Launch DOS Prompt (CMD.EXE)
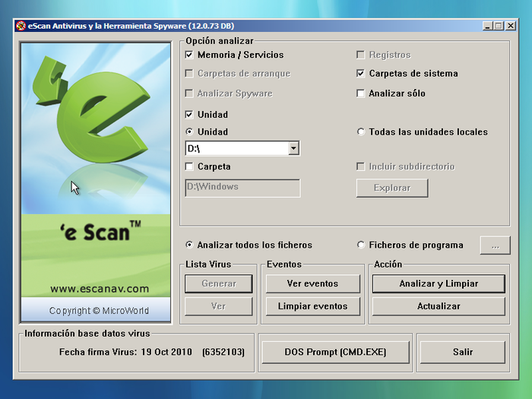Screen dimensions: 532x399 (x=335, y=352)
